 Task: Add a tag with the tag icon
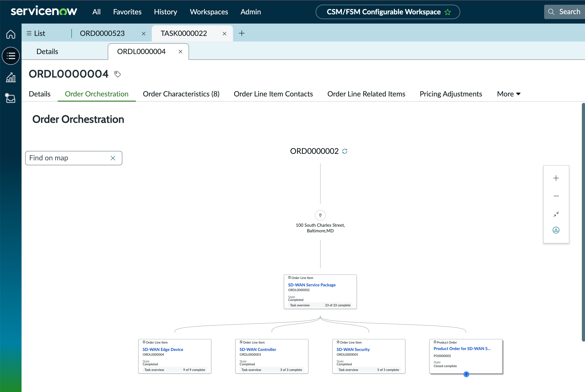(118, 74)
